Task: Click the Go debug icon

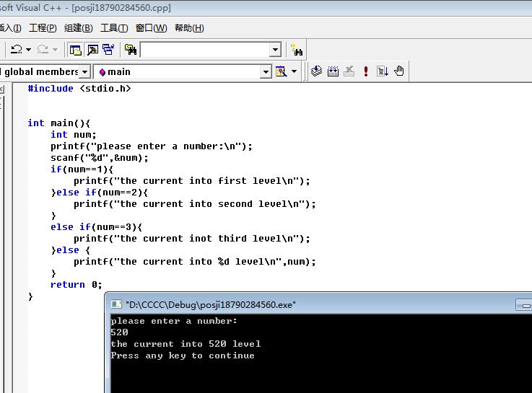Action: click(383, 71)
